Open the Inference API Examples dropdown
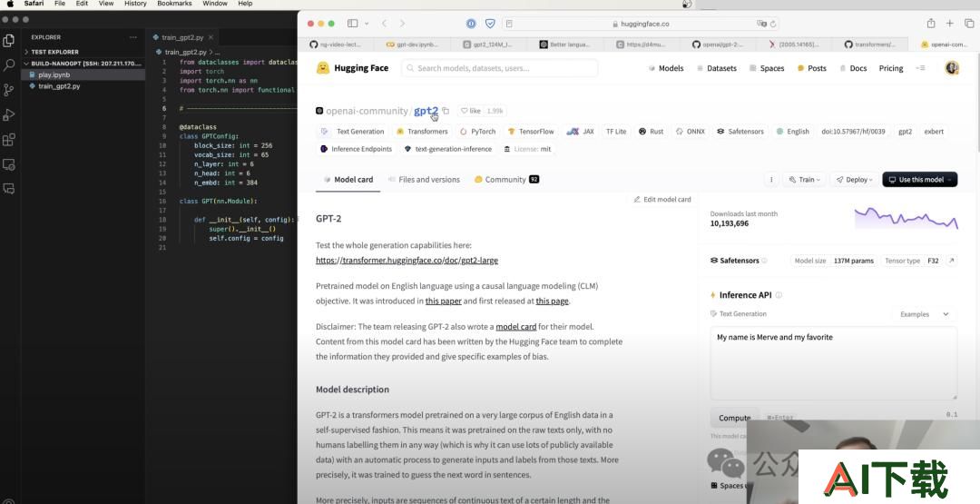 click(x=925, y=314)
